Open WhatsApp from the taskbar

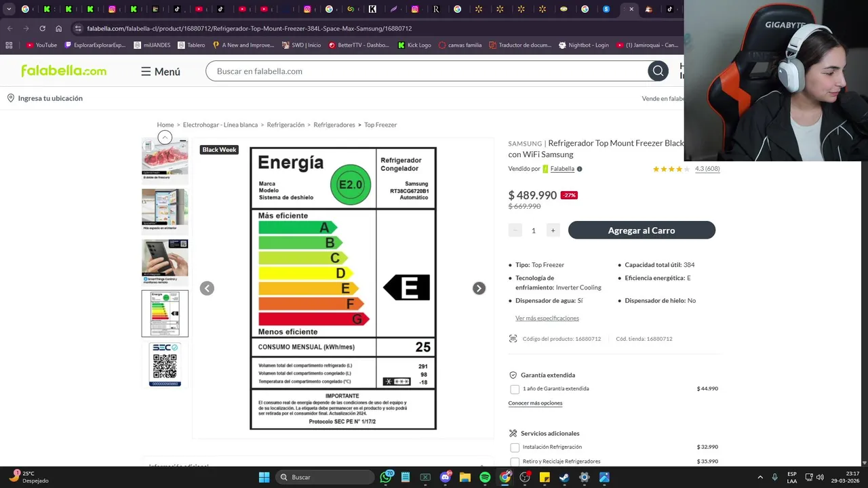tap(387, 477)
